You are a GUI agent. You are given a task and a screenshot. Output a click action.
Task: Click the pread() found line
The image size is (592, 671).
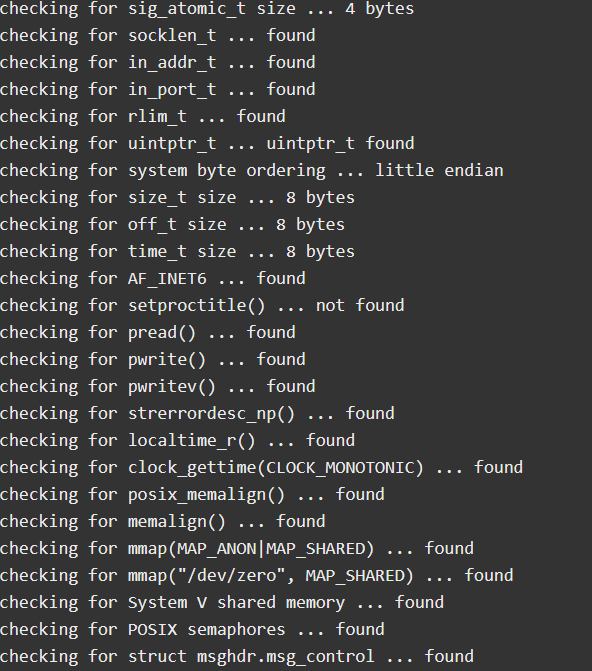pos(148,332)
